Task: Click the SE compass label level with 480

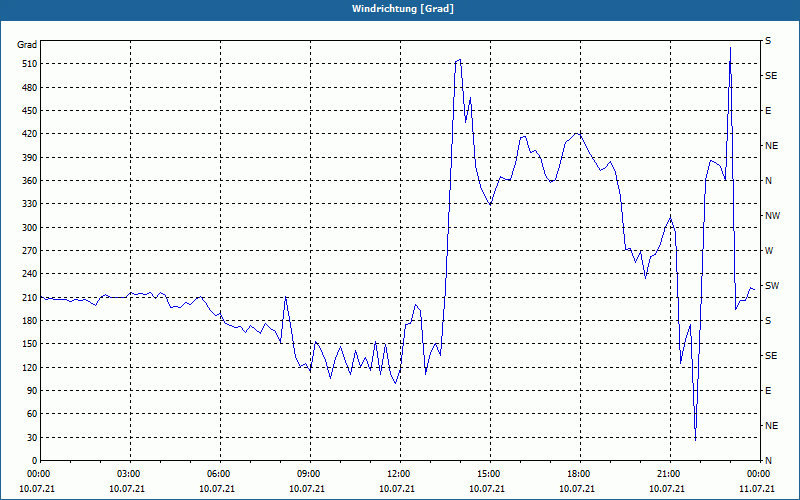Action: (x=771, y=76)
